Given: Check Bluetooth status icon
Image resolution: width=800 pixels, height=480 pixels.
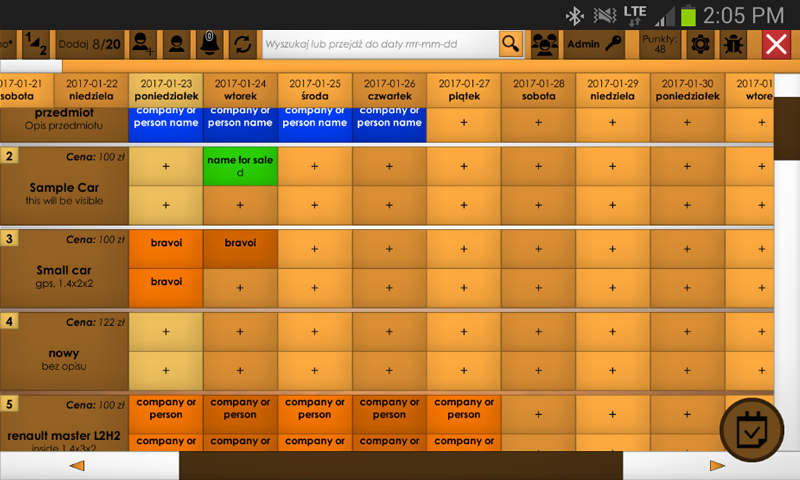Looking at the screenshot, I should tap(575, 16).
